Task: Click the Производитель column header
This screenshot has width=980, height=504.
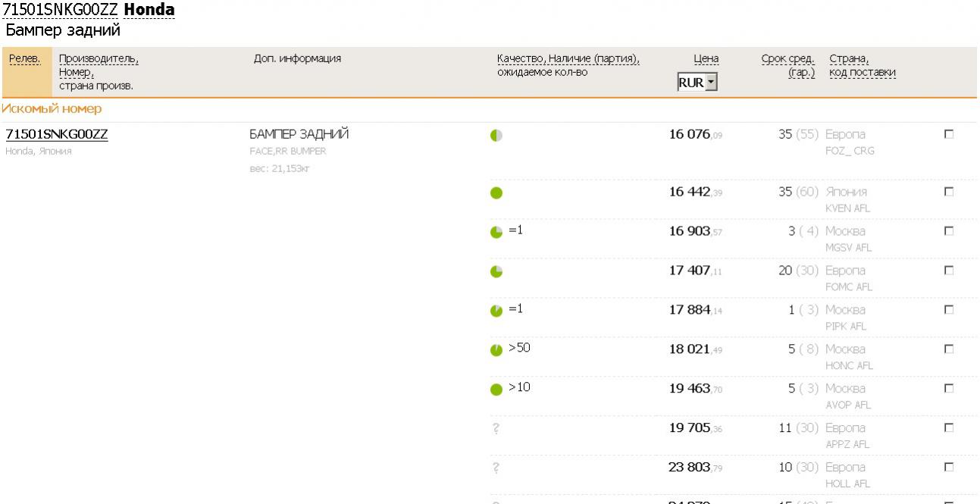Action: coord(99,59)
